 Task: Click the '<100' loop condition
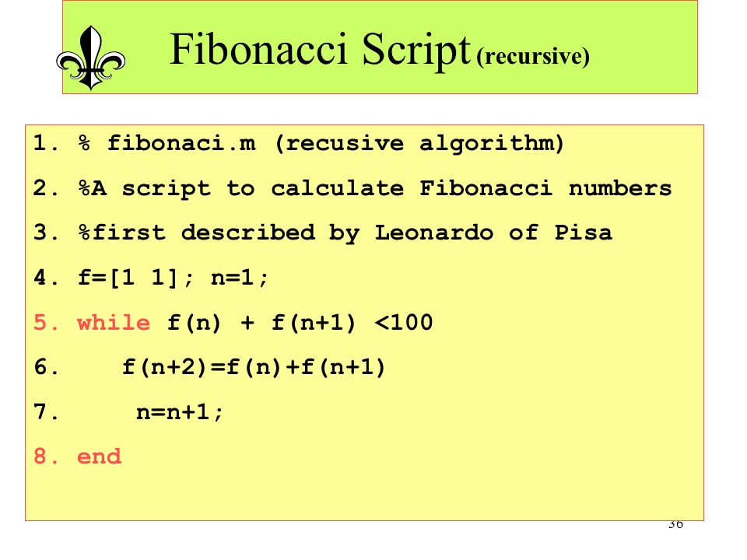[x=404, y=322]
